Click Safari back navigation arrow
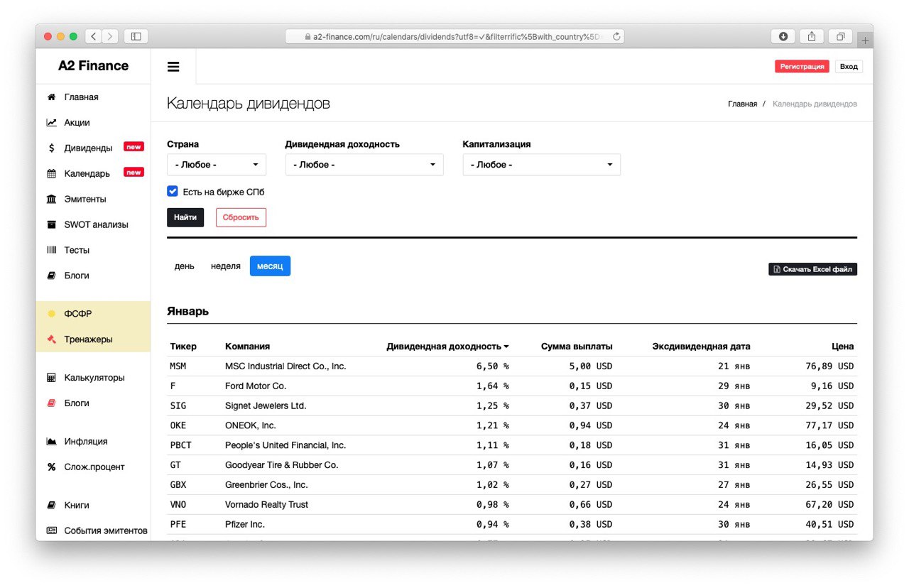909x588 pixels. [94, 36]
